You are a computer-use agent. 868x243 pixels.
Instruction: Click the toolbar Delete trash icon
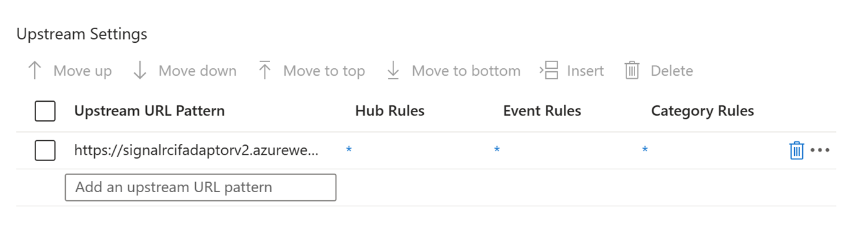coord(632,71)
